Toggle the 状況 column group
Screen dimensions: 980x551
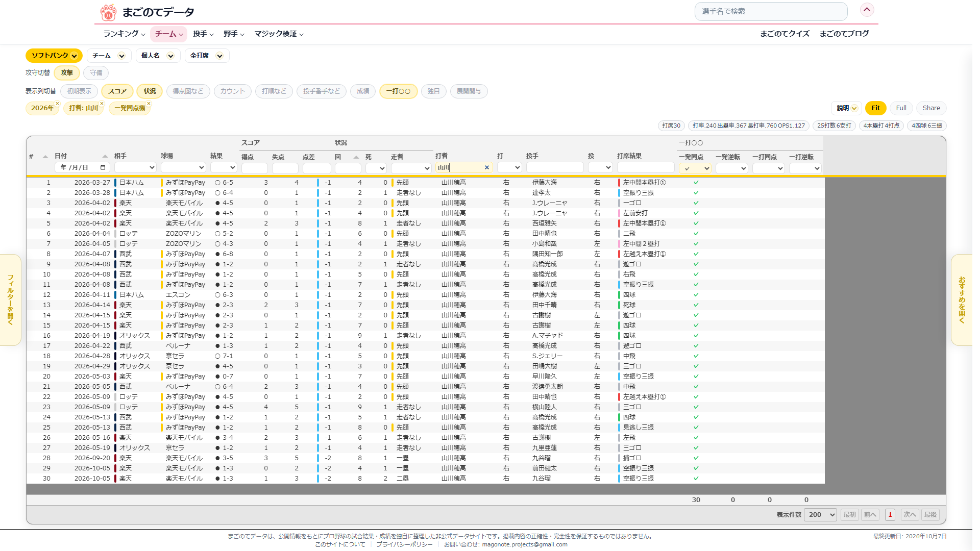click(150, 91)
